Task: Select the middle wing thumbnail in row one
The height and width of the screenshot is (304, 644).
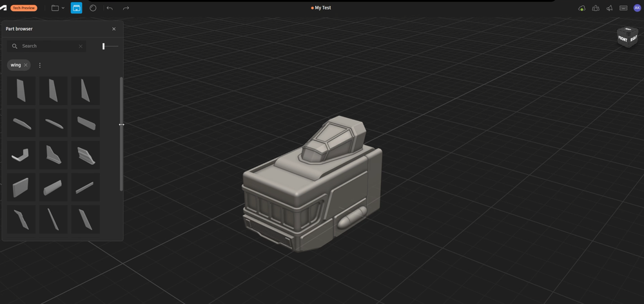Action: (54, 91)
